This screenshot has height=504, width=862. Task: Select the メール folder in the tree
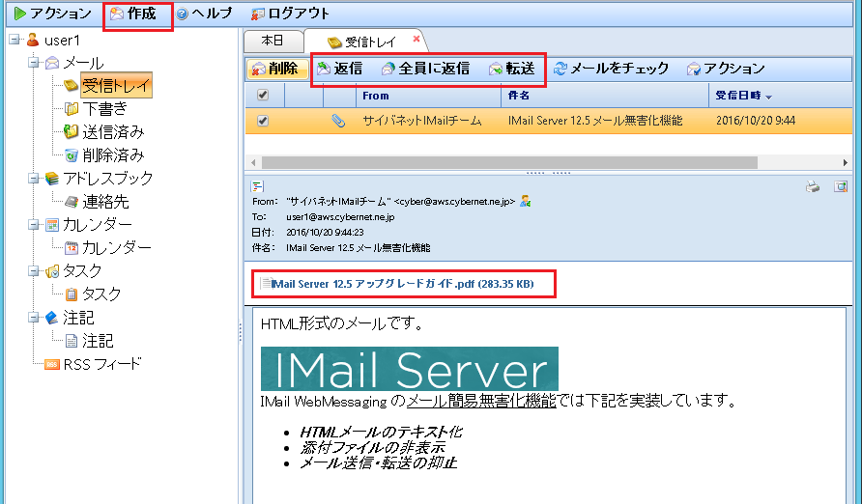click(83, 63)
